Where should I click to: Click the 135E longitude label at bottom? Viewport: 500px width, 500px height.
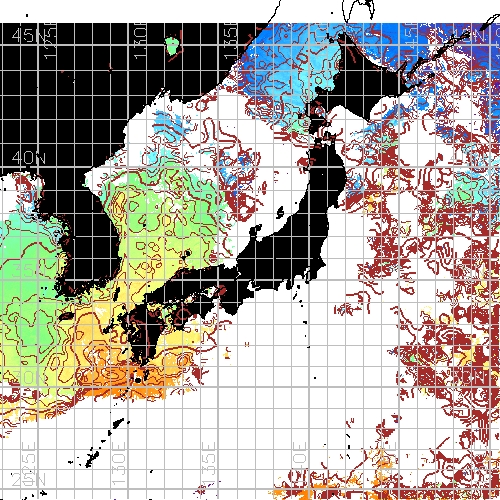pyautogui.click(x=209, y=463)
